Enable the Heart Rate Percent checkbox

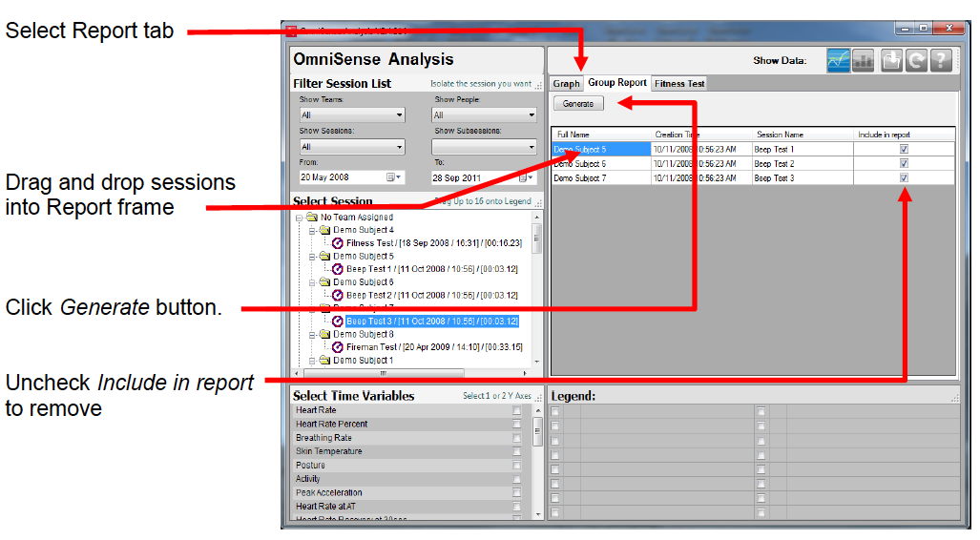click(x=516, y=425)
